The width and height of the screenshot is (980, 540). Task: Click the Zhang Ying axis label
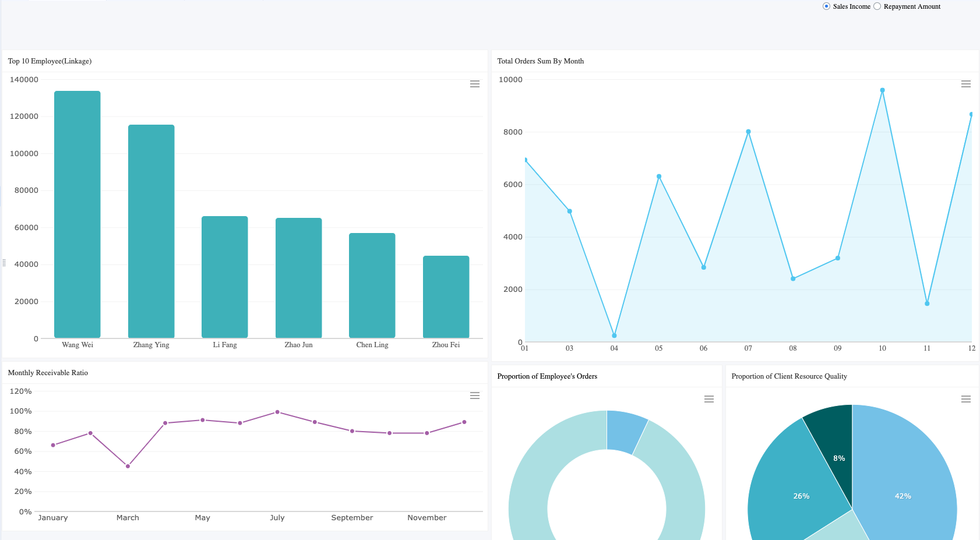coord(151,345)
